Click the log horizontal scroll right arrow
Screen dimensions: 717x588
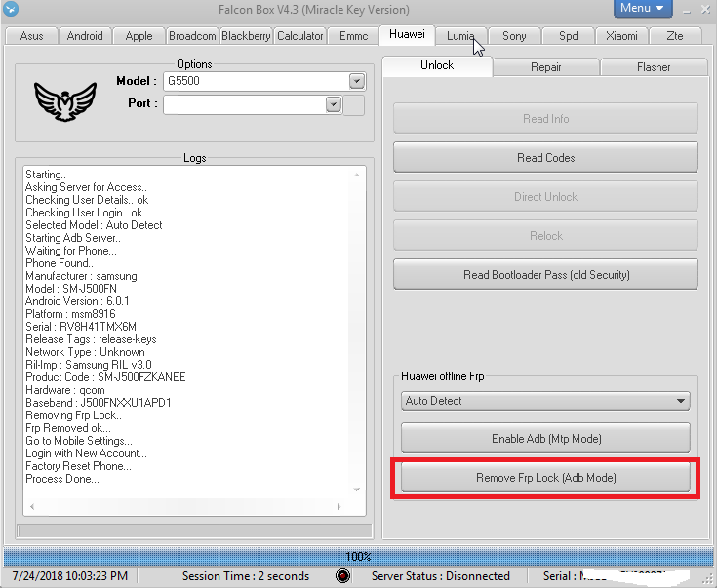[x=339, y=507]
